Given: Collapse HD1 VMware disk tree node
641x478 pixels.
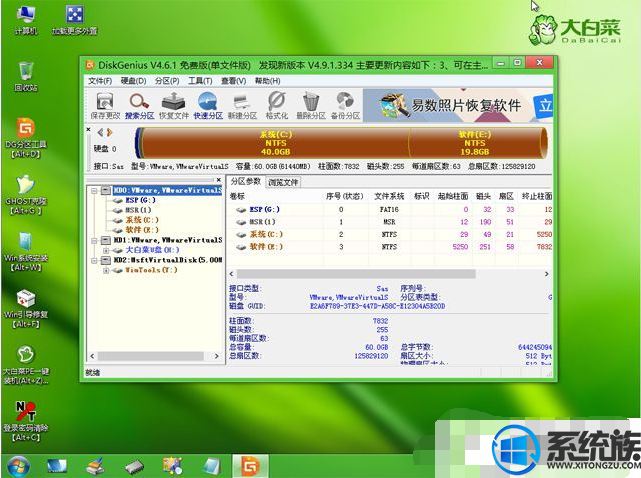Looking at the screenshot, I should point(94,240).
